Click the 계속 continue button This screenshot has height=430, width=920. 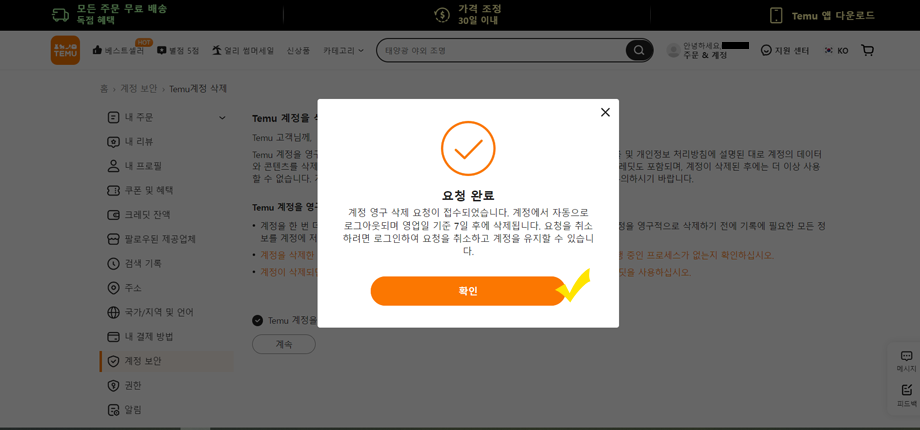tap(284, 344)
